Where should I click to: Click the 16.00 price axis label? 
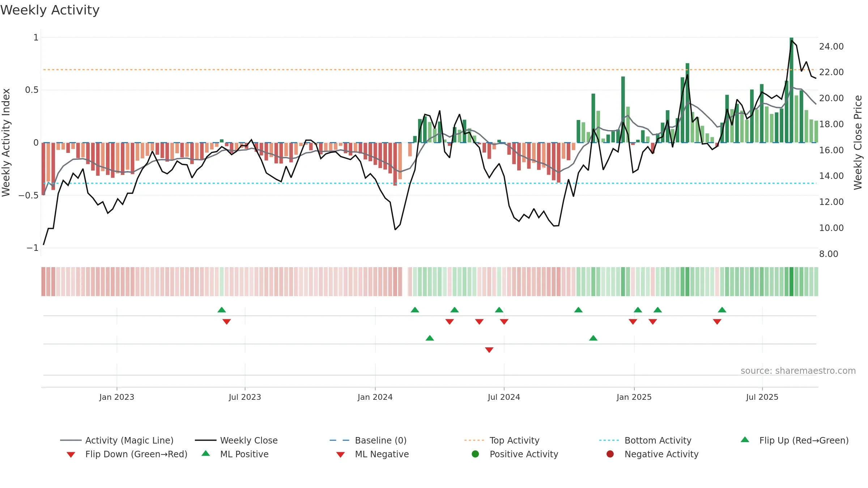point(831,150)
